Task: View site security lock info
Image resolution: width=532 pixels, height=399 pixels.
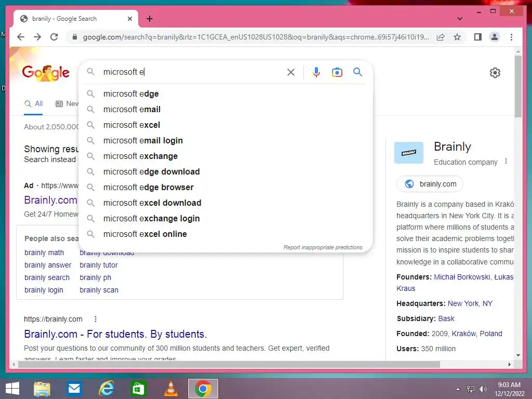Action: tap(75, 37)
